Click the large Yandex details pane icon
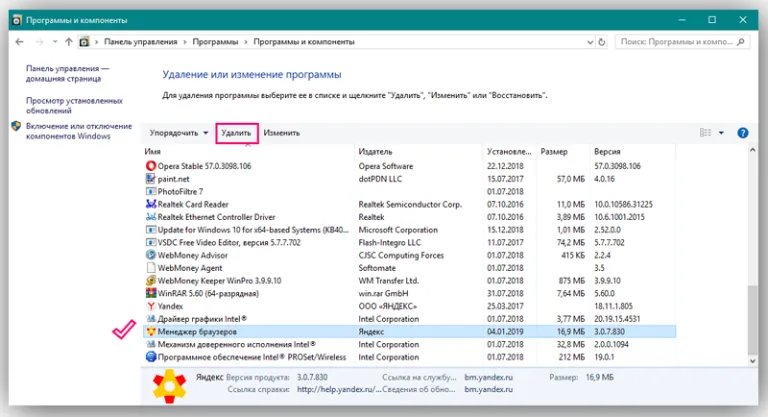 (x=169, y=386)
